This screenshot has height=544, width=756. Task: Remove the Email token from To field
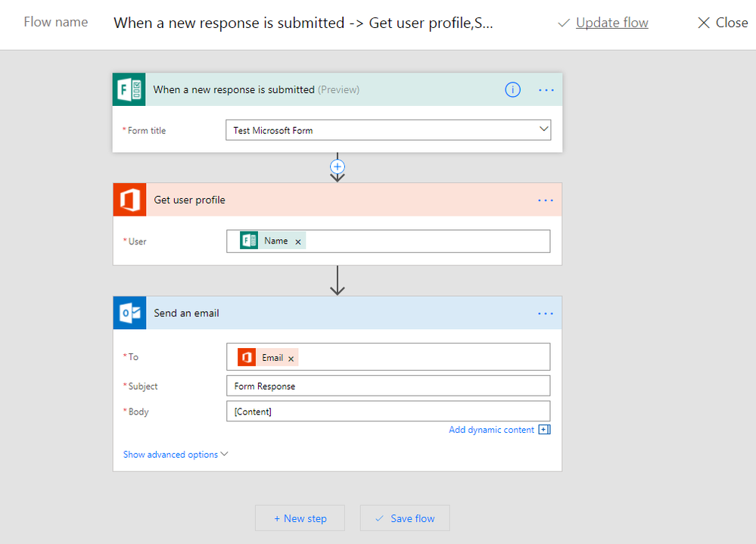click(x=291, y=359)
